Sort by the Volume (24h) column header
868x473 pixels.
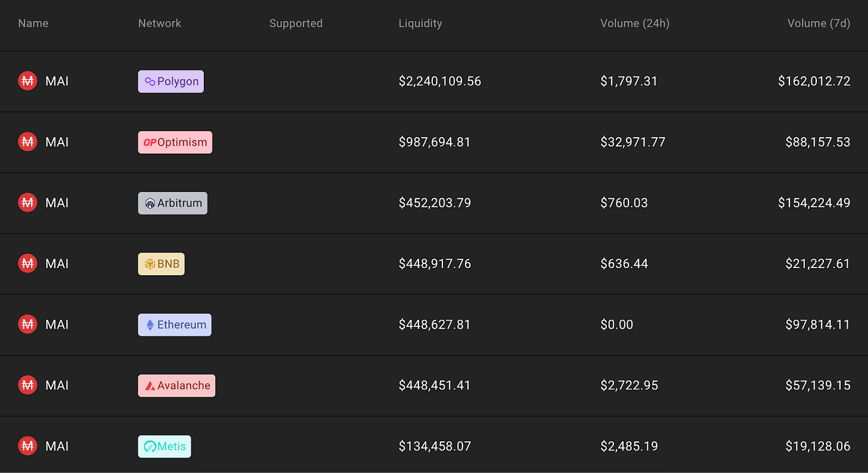pos(635,23)
